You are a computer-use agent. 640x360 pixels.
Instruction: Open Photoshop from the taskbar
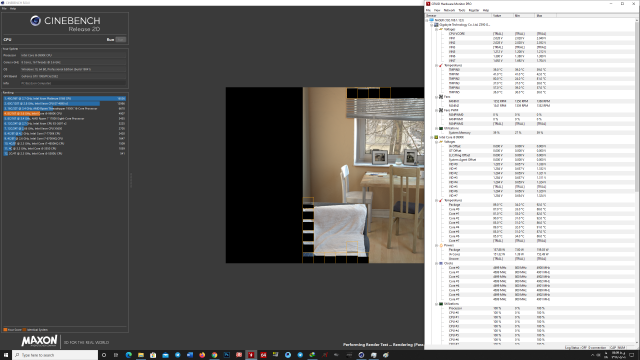point(227,355)
